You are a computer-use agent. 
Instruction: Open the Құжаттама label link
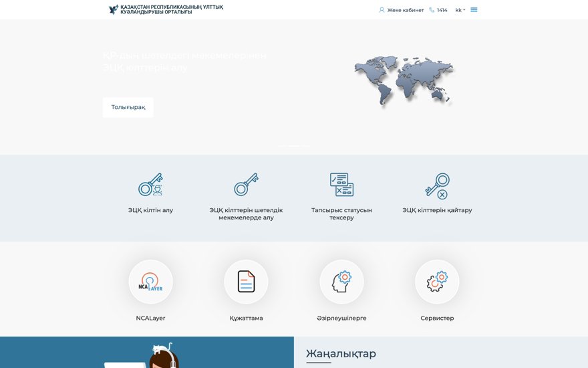[246, 318]
